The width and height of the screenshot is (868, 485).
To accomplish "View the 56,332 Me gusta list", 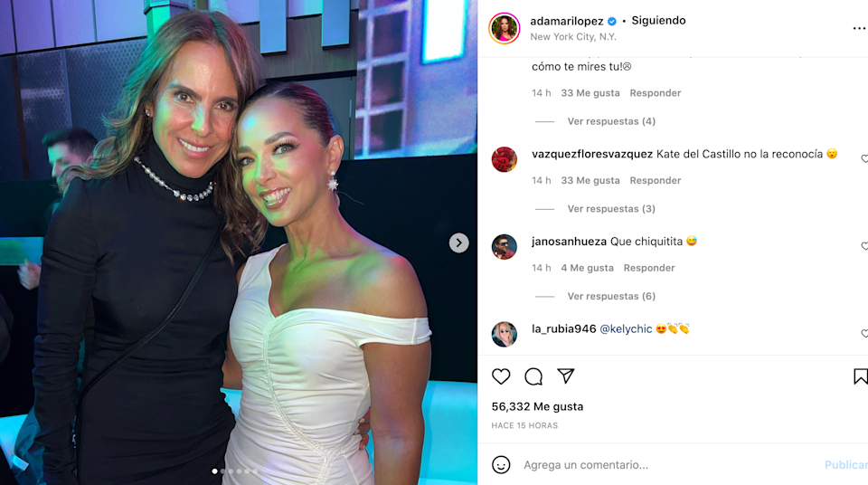I will coord(537,406).
